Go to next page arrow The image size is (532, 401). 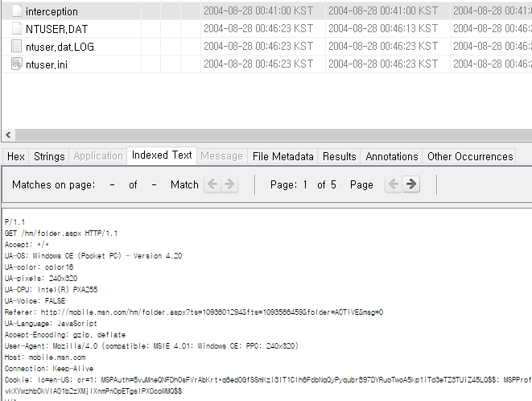pos(411,184)
